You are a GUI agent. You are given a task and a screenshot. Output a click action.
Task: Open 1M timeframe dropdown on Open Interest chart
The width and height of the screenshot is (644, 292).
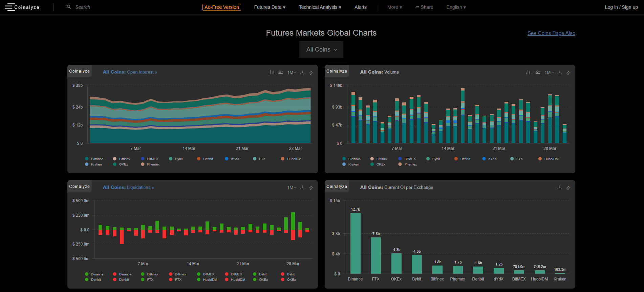[x=292, y=73]
